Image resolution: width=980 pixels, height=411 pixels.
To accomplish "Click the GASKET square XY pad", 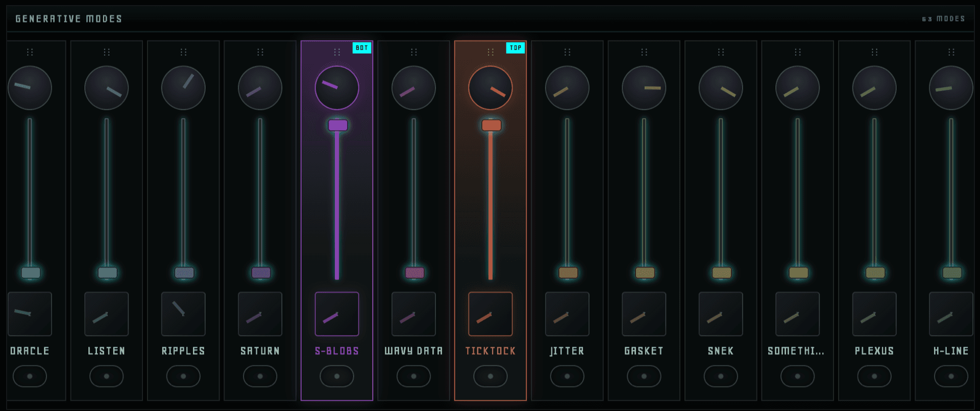I will coord(644,314).
